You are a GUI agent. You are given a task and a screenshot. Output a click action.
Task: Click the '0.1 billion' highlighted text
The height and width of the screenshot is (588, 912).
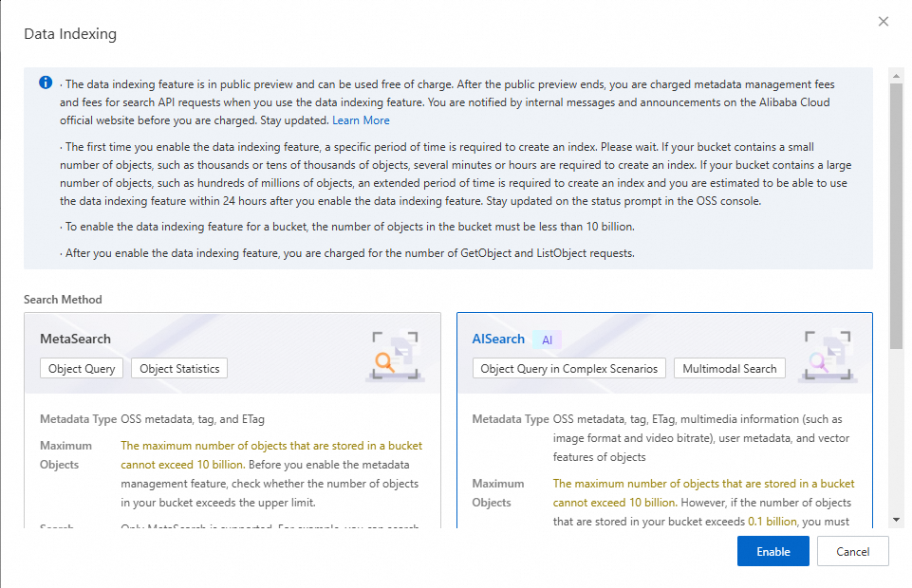(772, 522)
